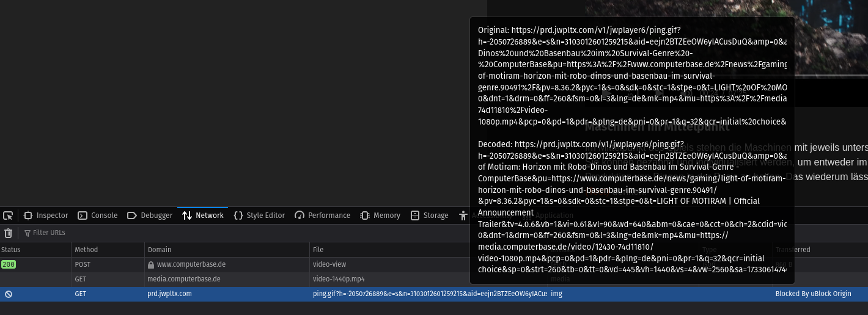The image size is (868, 315).
Task: Open the Style Editor tab
Action: tap(259, 215)
